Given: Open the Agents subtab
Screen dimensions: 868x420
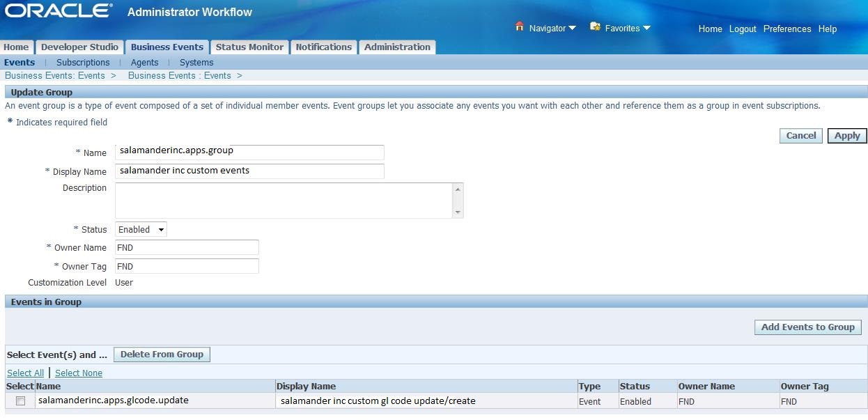Looking at the screenshot, I should (x=145, y=62).
